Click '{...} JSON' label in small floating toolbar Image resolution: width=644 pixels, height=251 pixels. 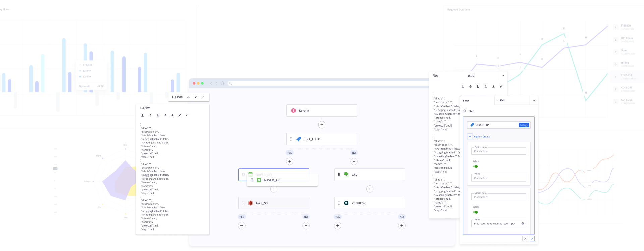pyautogui.click(x=177, y=97)
